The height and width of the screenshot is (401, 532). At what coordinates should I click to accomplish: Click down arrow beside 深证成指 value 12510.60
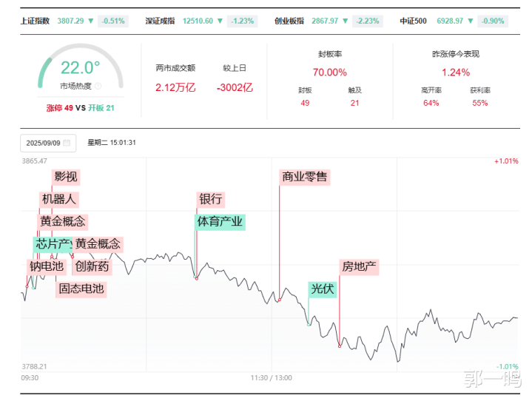[222, 21]
